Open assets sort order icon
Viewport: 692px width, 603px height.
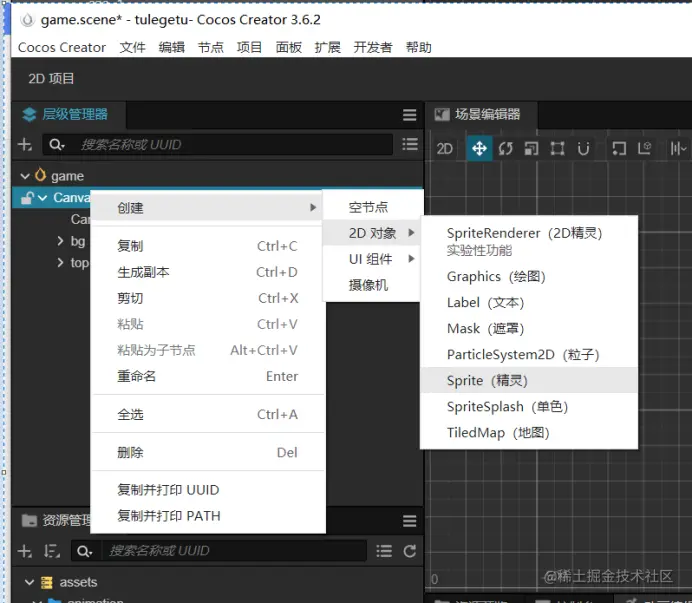point(52,551)
